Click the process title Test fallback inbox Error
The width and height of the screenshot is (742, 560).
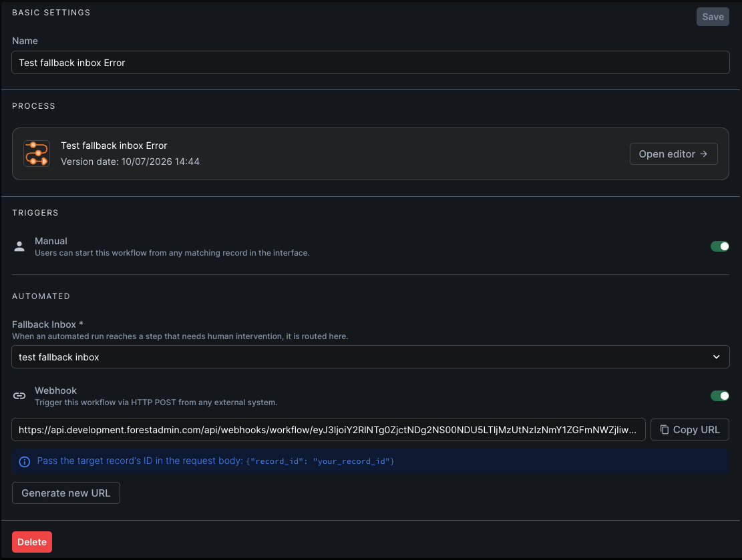pyautogui.click(x=114, y=146)
